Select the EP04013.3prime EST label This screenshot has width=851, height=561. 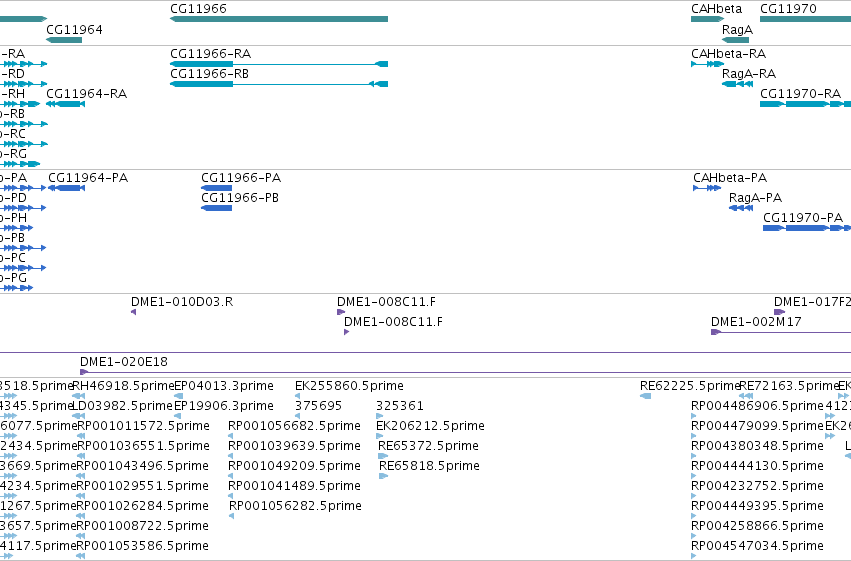point(224,386)
